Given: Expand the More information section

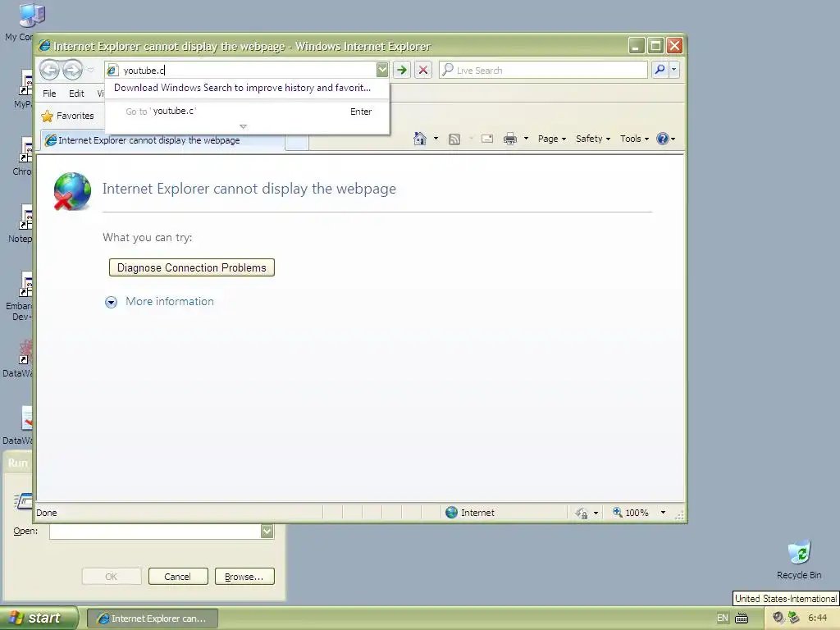Looking at the screenshot, I should point(159,302).
